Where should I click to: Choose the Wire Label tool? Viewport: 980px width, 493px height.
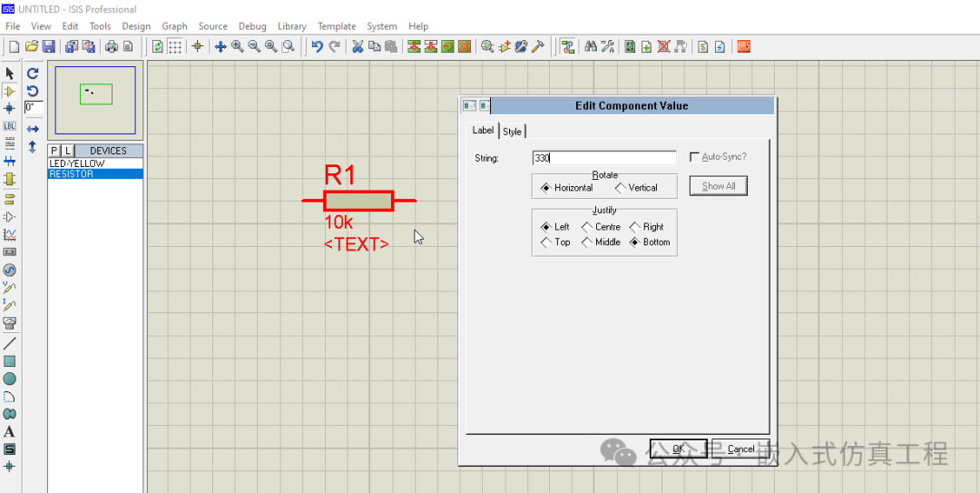[9, 126]
